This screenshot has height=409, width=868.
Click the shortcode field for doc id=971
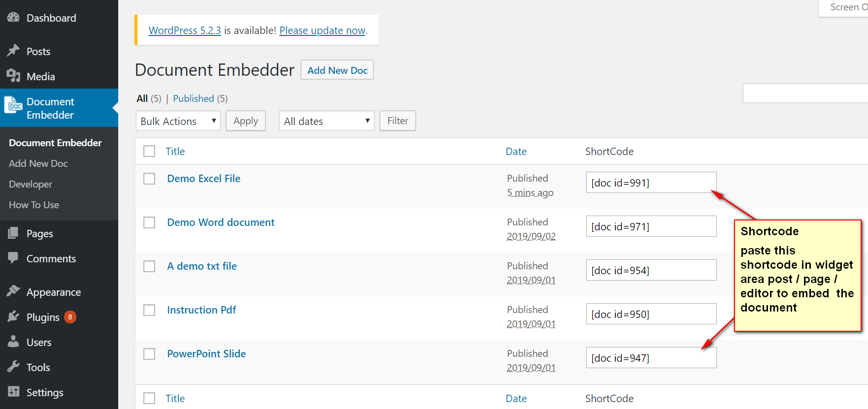[x=651, y=226]
